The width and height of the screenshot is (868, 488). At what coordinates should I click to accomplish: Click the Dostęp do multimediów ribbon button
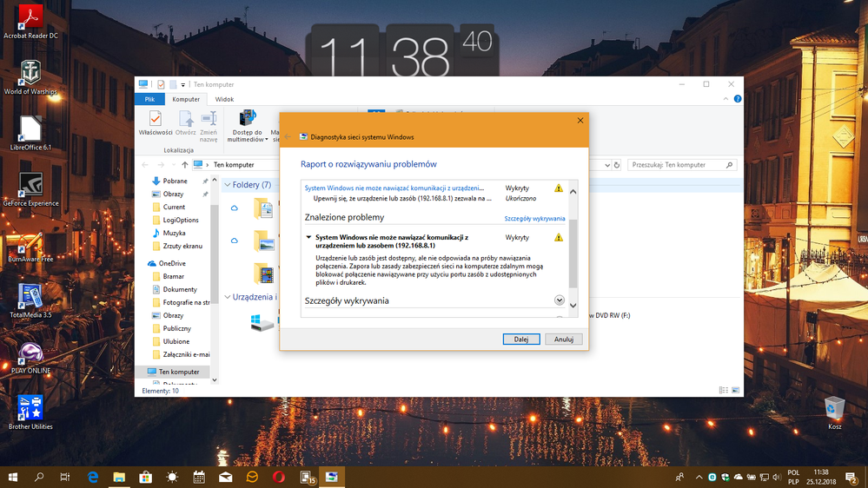(x=247, y=125)
